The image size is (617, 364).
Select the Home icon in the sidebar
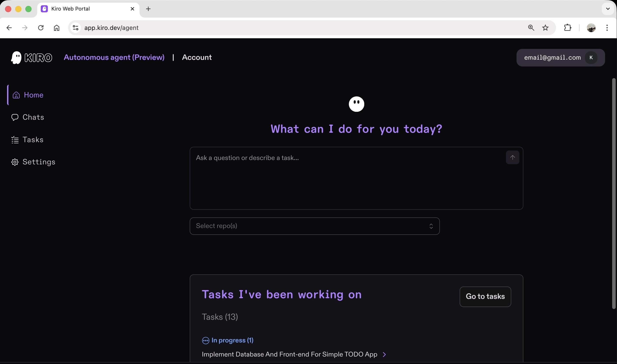[16, 95]
